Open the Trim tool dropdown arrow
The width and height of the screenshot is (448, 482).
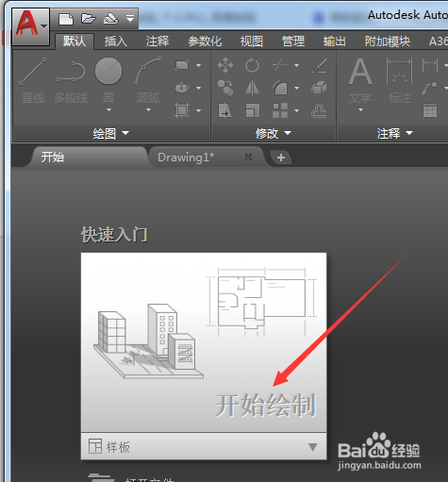click(x=296, y=65)
